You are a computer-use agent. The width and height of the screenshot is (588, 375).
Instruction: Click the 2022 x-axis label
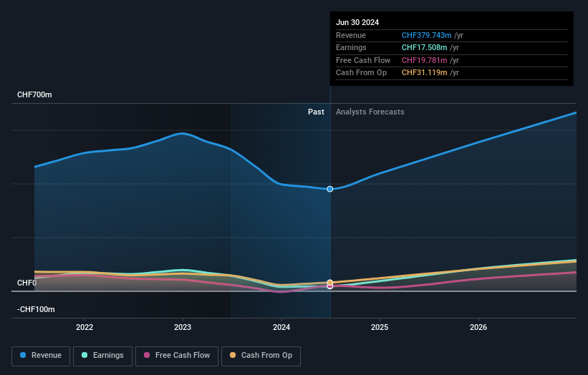coord(85,328)
